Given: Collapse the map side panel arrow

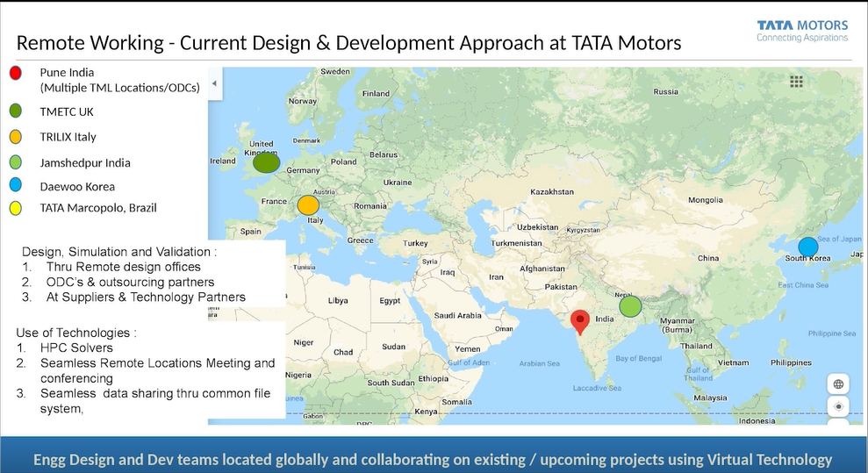Looking at the screenshot, I should 214,82.
